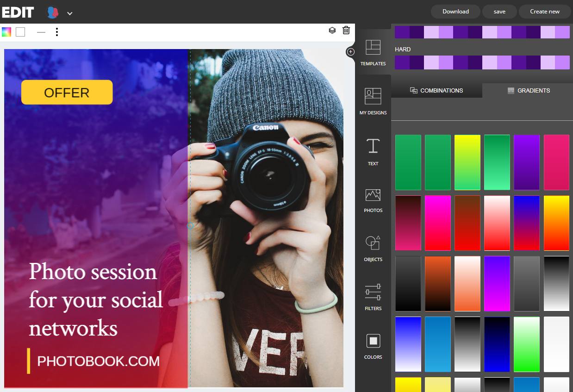Click the Download button

coord(455,12)
